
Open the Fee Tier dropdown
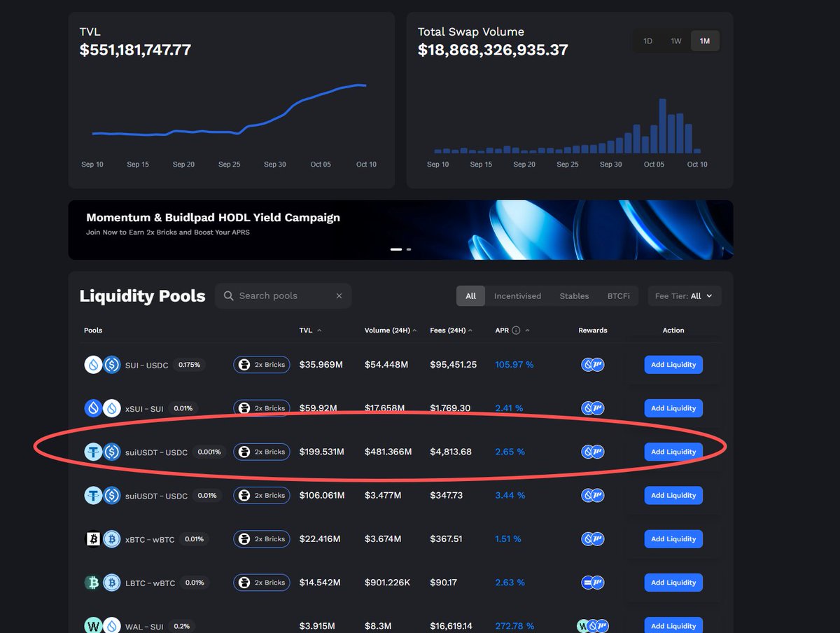point(685,296)
